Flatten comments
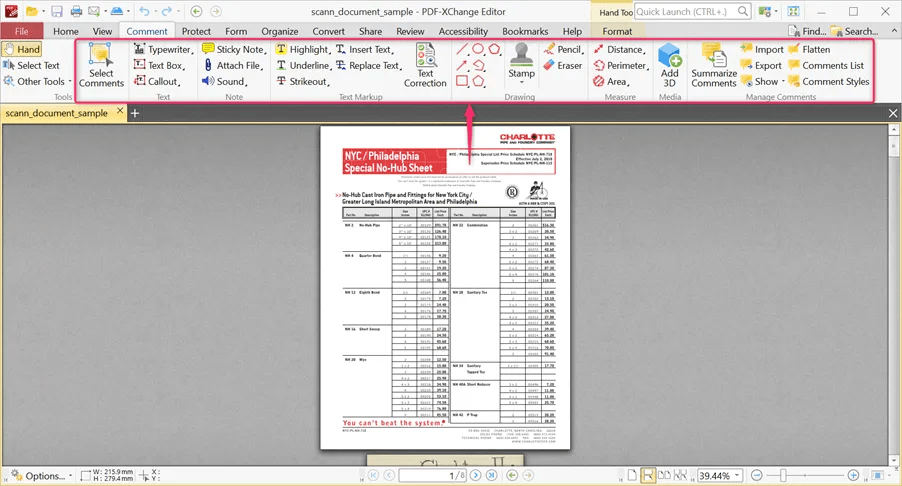 809,49
